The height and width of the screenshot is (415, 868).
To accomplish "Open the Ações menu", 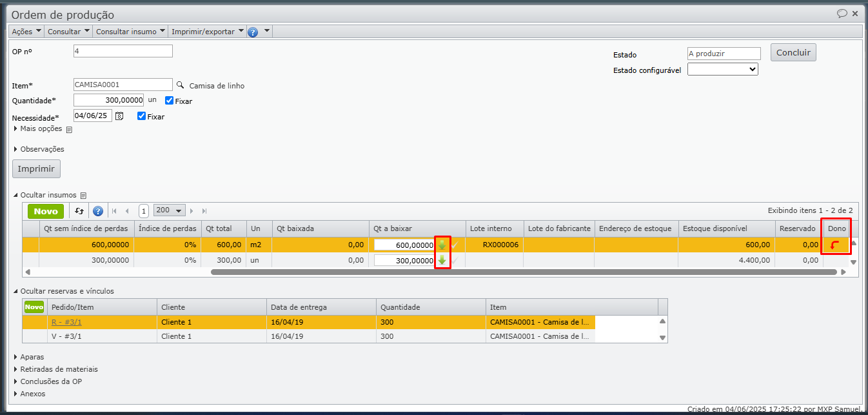I will tap(26, 31).
